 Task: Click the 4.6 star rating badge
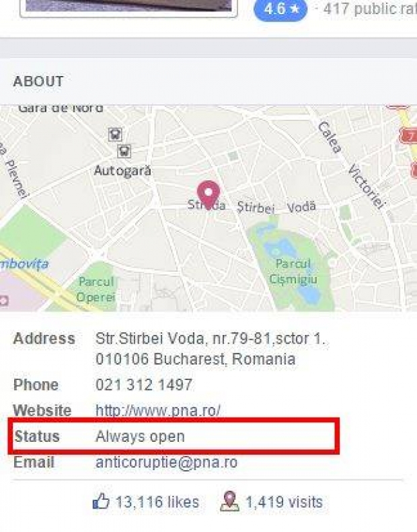(x=280, y=9)
